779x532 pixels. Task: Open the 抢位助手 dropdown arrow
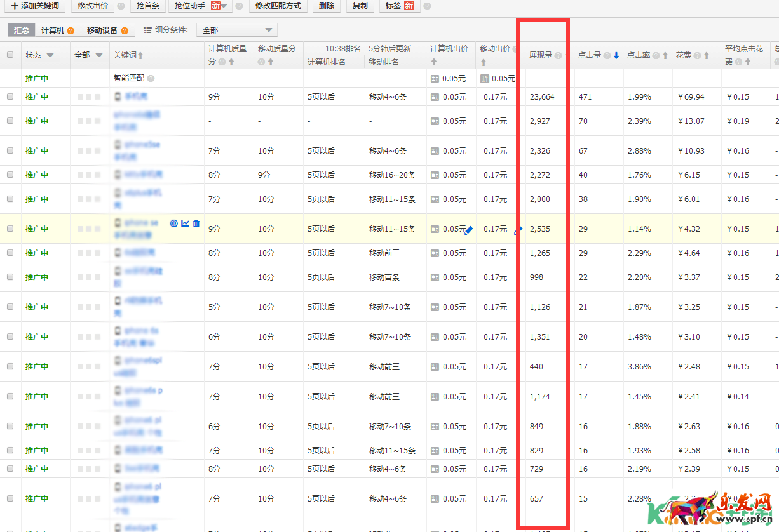point(224,6)
